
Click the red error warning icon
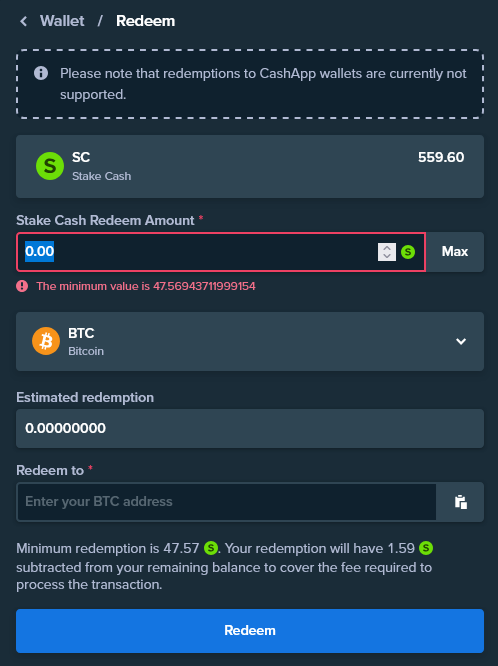coord(22,286)
